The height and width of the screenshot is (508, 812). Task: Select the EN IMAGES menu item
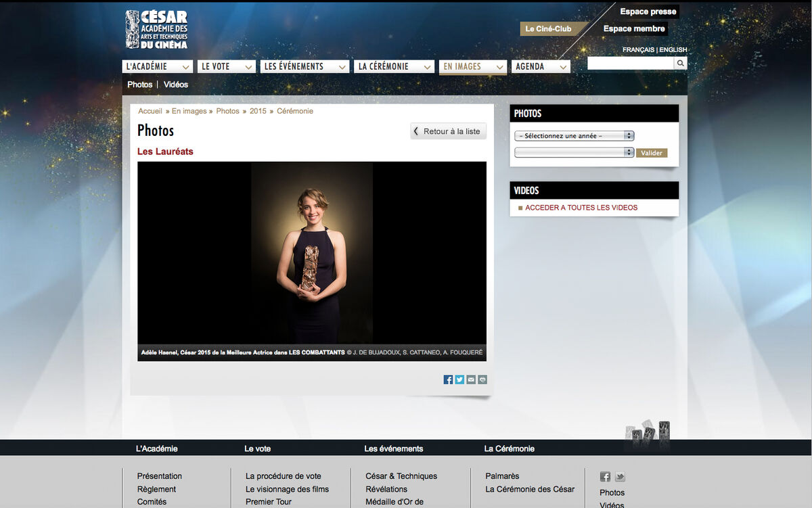(x=472, y=68)
